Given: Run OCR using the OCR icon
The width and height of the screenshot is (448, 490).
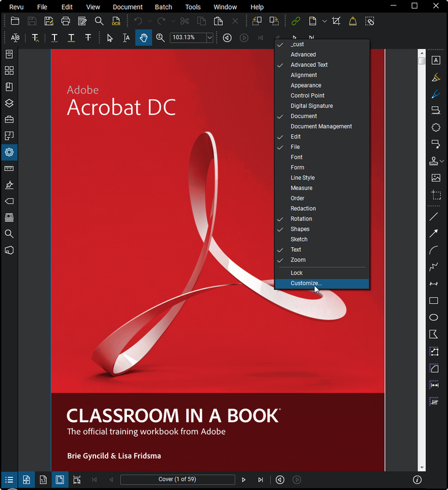Looking at the screenshot, I should [x=116, y=21].
